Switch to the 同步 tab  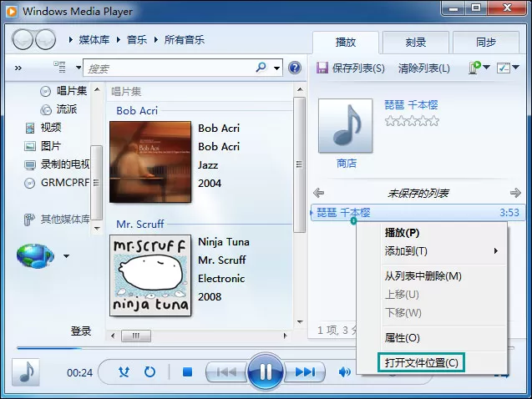pos(486,43)
